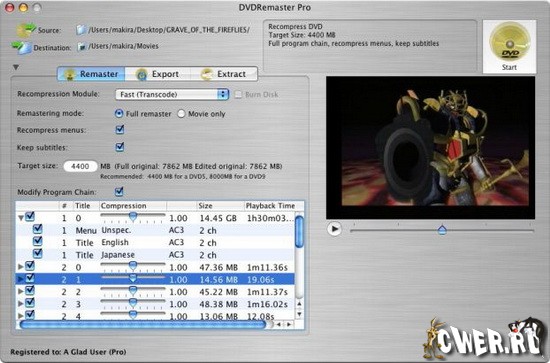Viewport: 550px width, 363px height.
Task: Toggle Keep subtitles checkbox
Action: click(x=120, y=146)
